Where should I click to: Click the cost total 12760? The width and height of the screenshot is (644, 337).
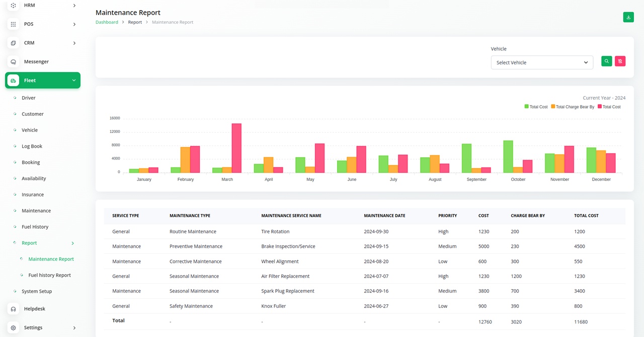485,322
